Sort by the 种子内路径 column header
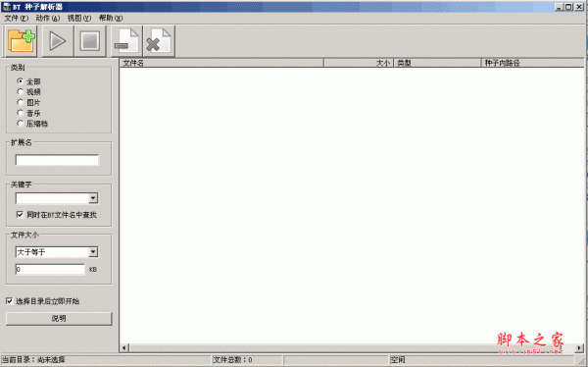The image size is (588, 367). (x=532, y=63)
